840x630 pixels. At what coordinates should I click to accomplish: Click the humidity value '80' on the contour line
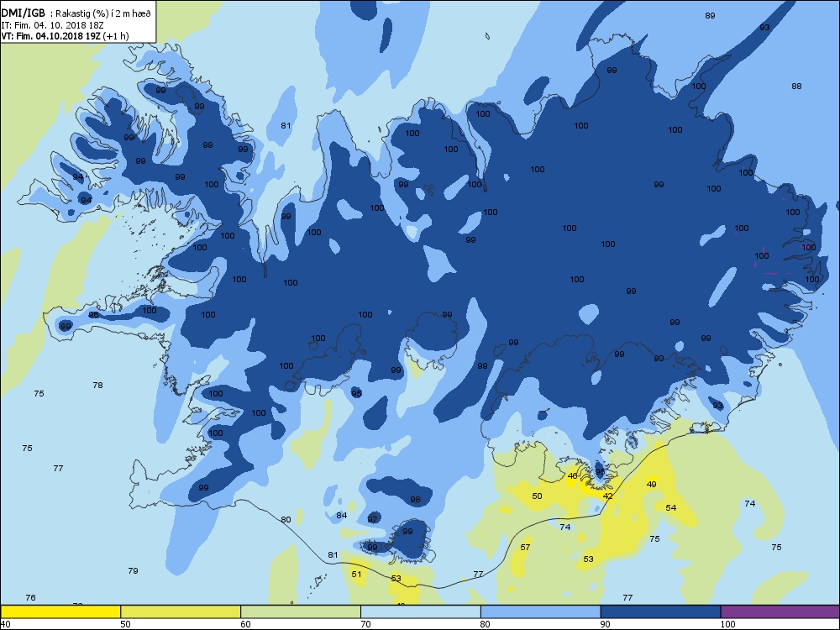[286, 519]
